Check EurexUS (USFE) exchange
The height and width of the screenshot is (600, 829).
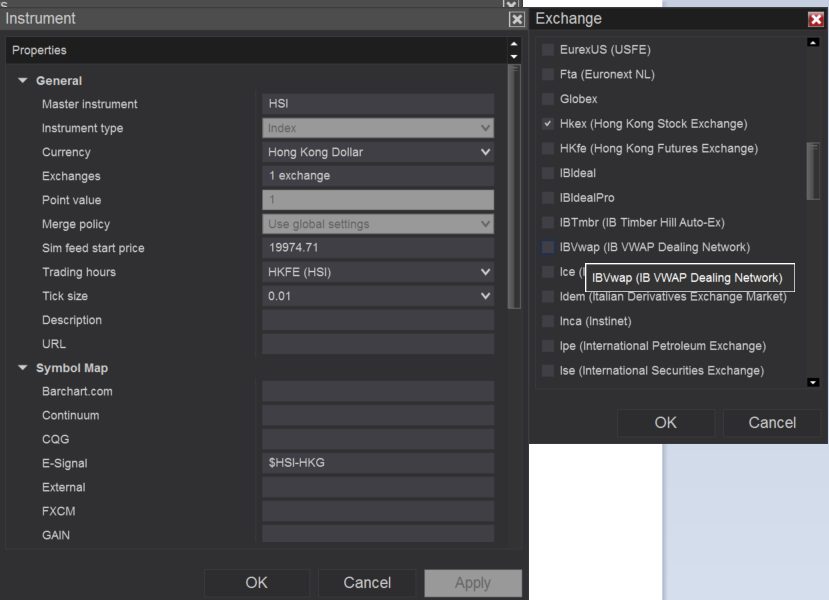click(548, 50)
